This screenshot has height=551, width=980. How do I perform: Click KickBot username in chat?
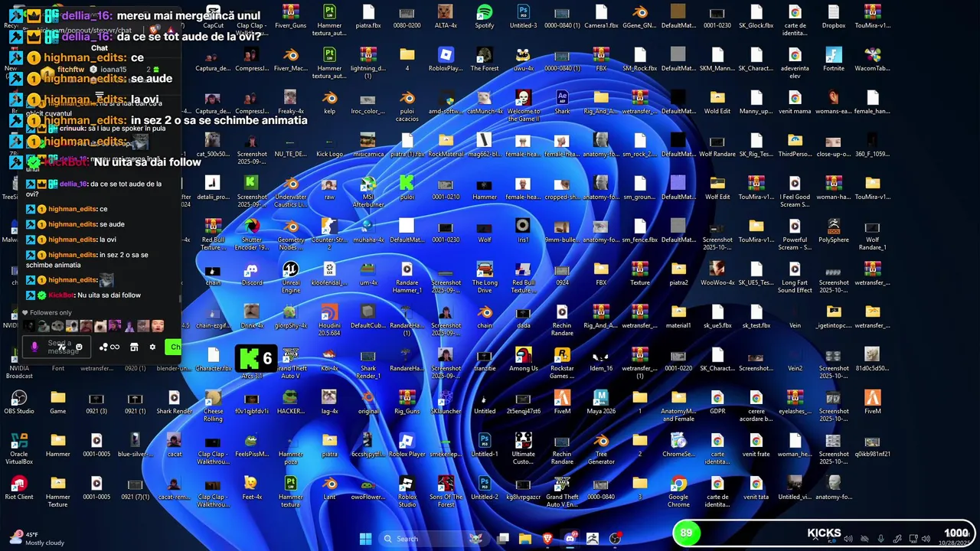pyautogui.click(x=62, y=295)
